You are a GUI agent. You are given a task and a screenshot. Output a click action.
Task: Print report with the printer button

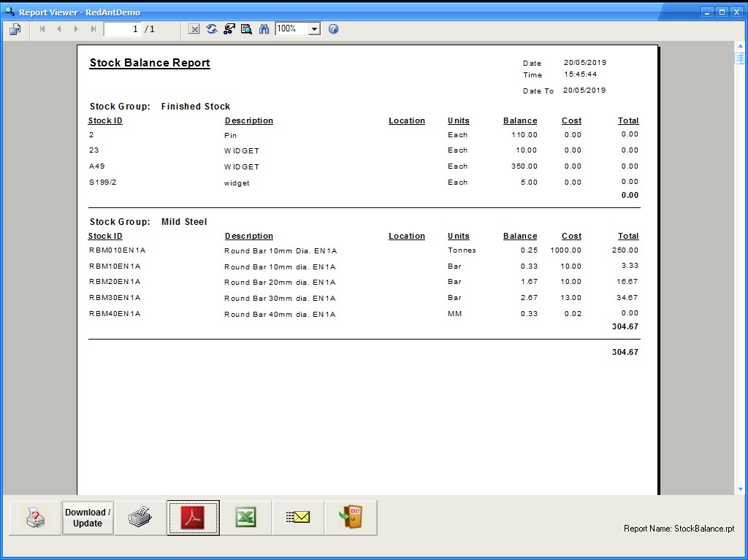tap(140, 518)
